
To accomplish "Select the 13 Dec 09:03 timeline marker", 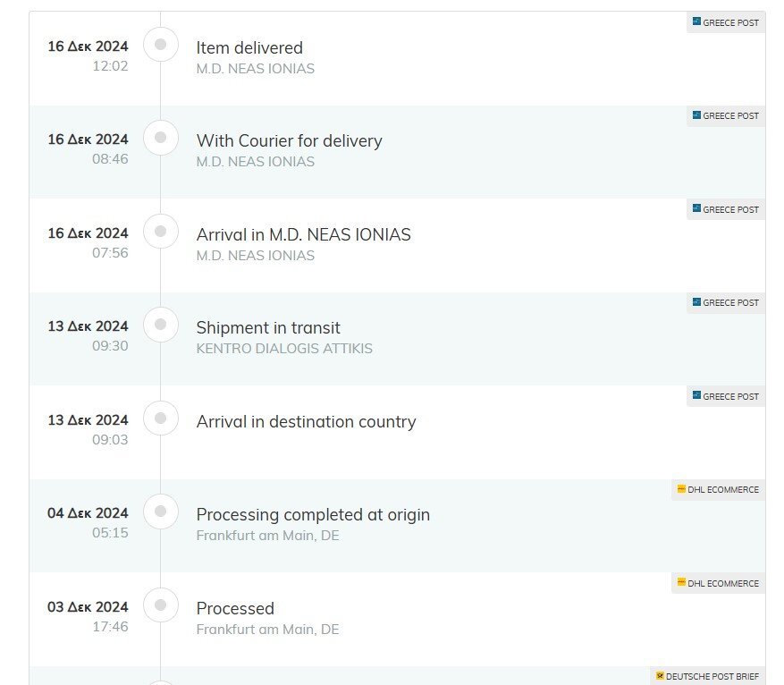I will 161,418.
